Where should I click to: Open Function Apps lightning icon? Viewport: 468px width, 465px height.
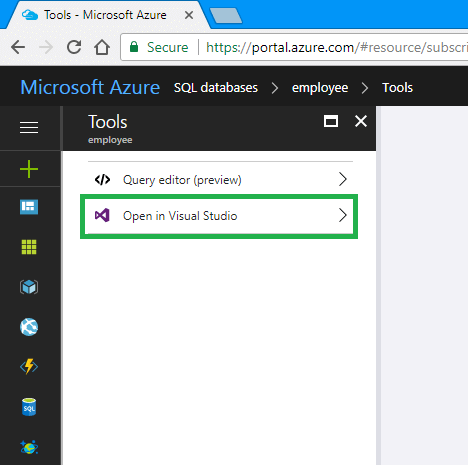coord(29,367)
